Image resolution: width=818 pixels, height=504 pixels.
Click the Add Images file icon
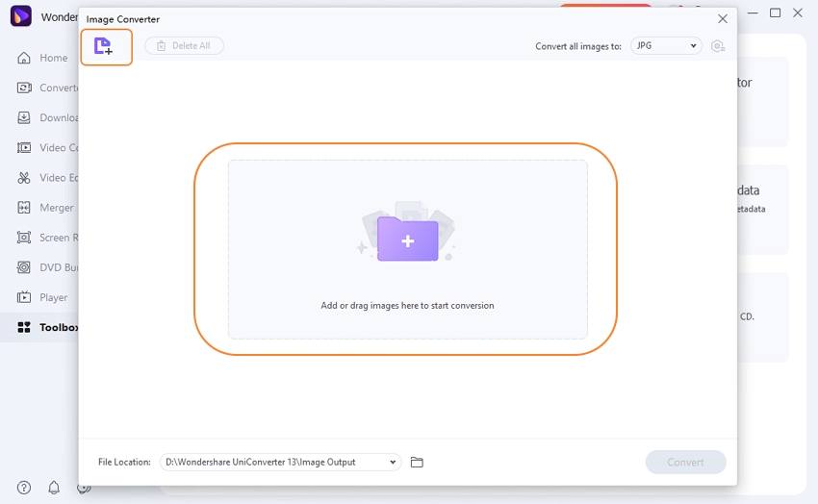(103, 46)
